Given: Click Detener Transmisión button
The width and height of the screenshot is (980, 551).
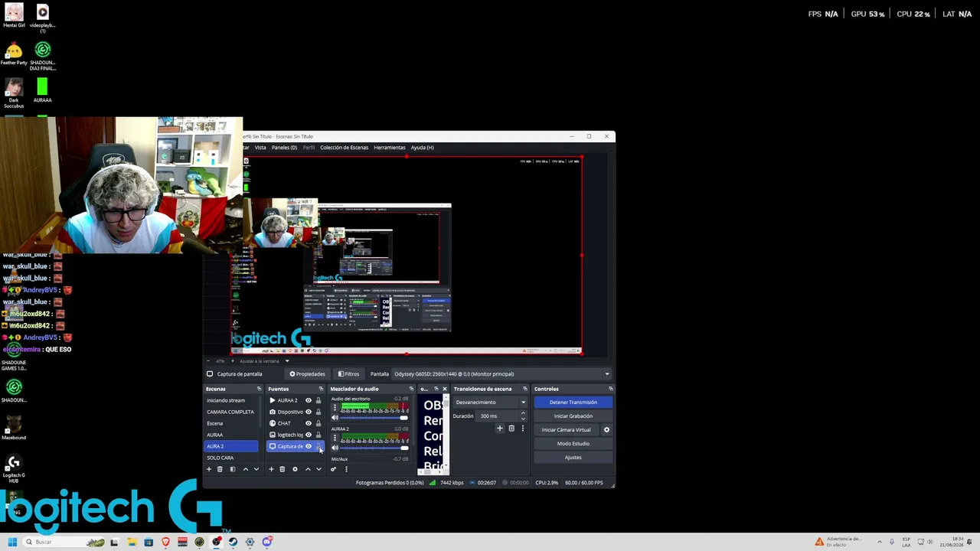Looking at the screenshot, I should click(573, 403).
